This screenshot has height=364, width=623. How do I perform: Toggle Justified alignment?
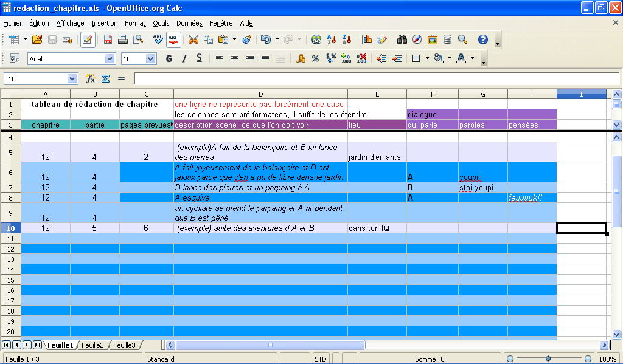pos(265,59)
